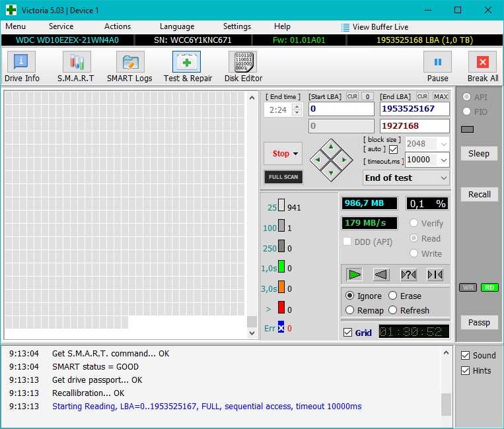Open the Actions menu
Image resolution: width=504 pixels, height=429 pixels.
[x=118, y=26]
